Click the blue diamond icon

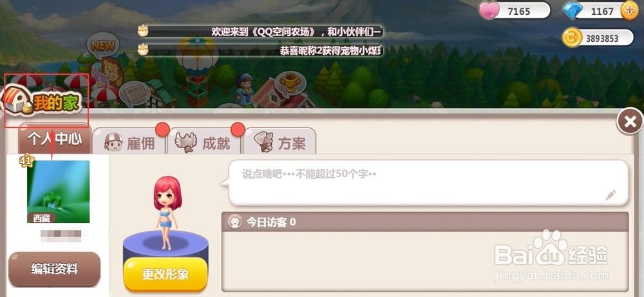click(x=572, y=11)
